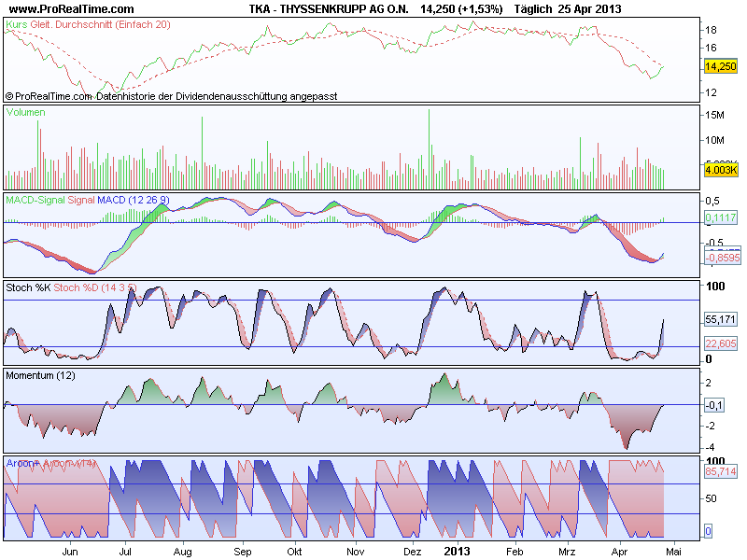747x560 pixels.
Task: Select the Stoch %K legend label
Action: pos(28,287)
